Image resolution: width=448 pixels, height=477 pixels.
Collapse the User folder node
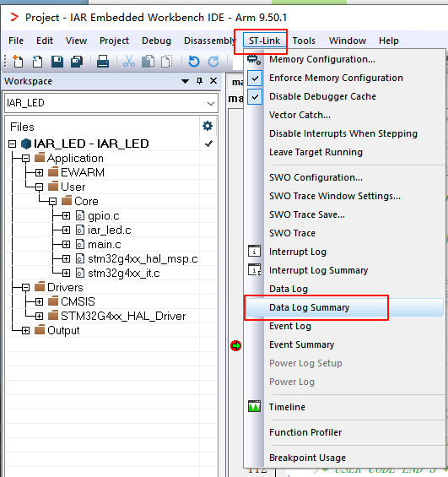[39, 187]
